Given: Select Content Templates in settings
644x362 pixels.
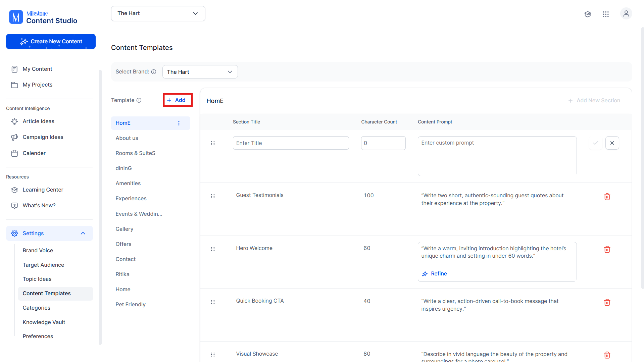Looking at the screenshot, I should tap(55, 294).
